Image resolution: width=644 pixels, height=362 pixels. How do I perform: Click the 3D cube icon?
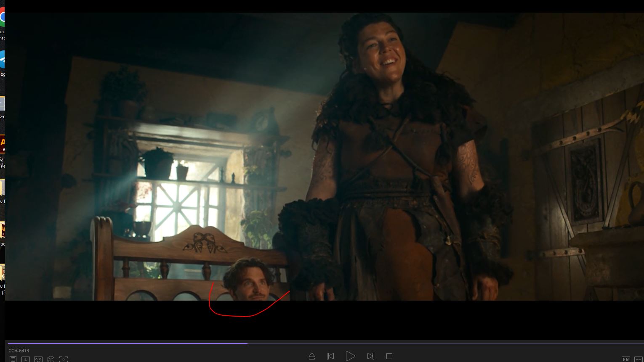tap(51, 359)
